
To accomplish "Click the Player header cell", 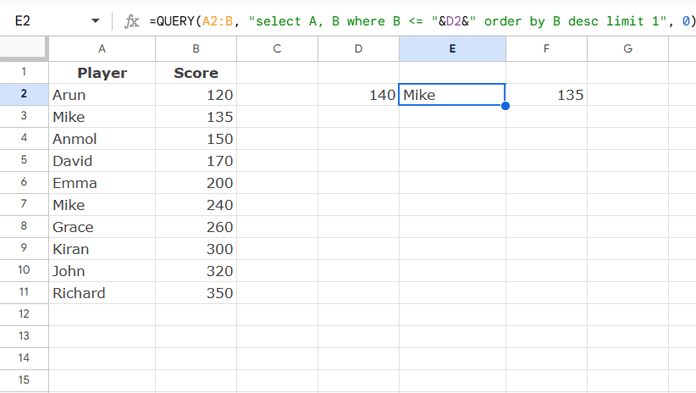I will point(102,72).
